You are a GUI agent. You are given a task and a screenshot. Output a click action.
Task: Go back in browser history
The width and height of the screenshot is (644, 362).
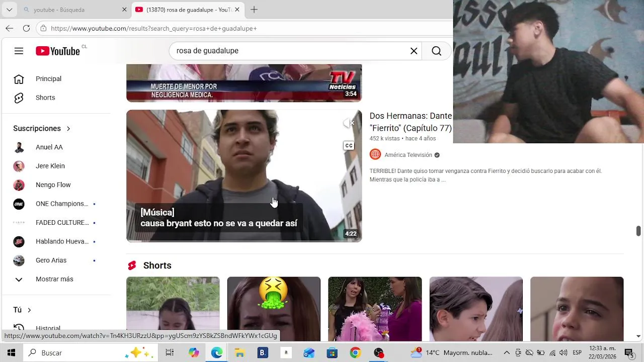tap(10, 29)
